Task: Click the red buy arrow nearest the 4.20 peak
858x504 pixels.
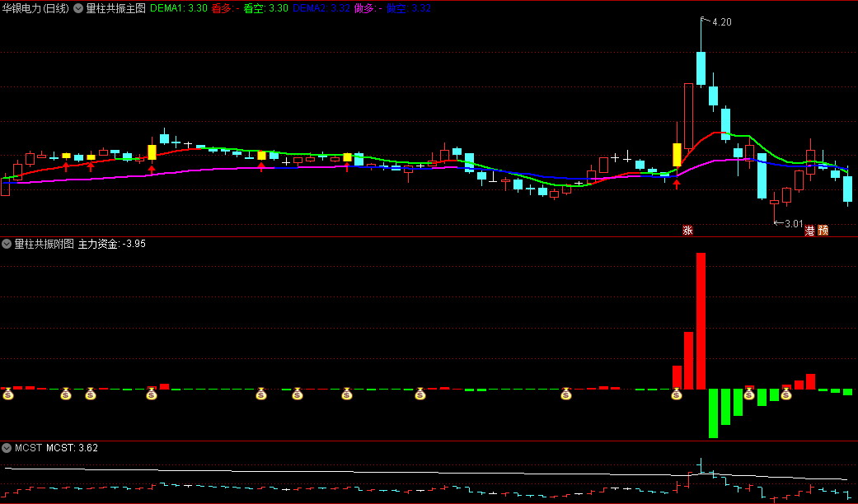Action: click(x=677, y=184)
